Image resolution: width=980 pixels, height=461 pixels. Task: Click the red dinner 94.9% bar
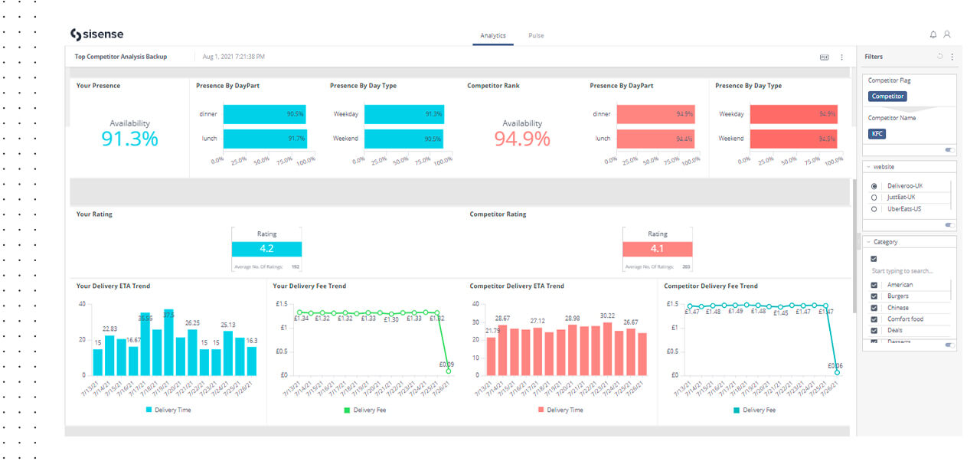click(x=656, y=114)
